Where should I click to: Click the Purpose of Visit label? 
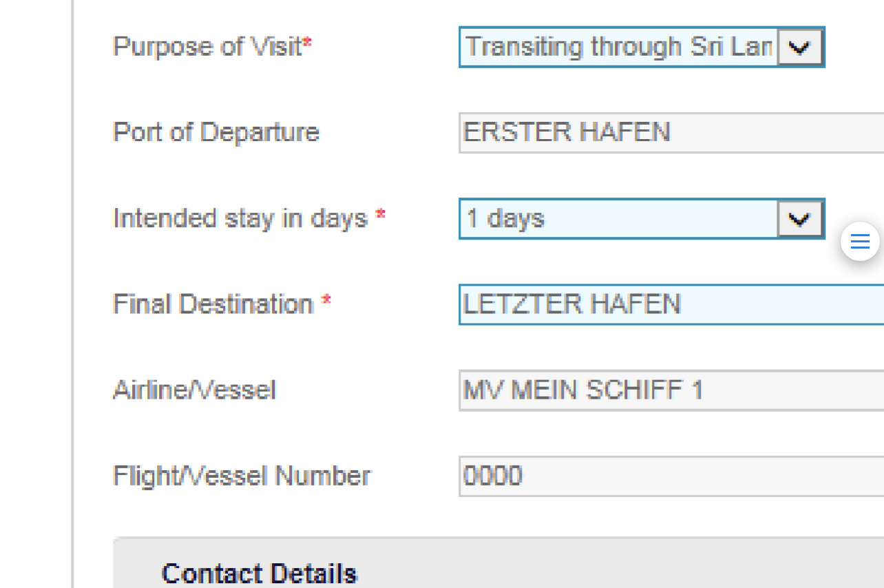207,47
